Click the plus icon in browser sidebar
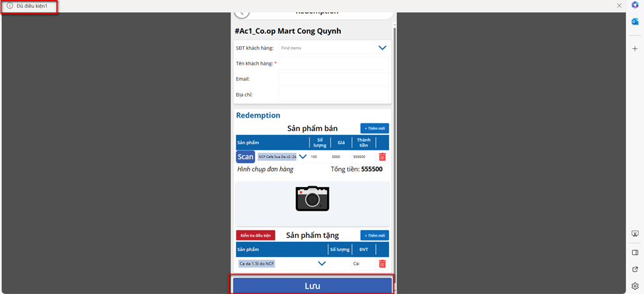644x294 pixels. [x=635, y=48]
